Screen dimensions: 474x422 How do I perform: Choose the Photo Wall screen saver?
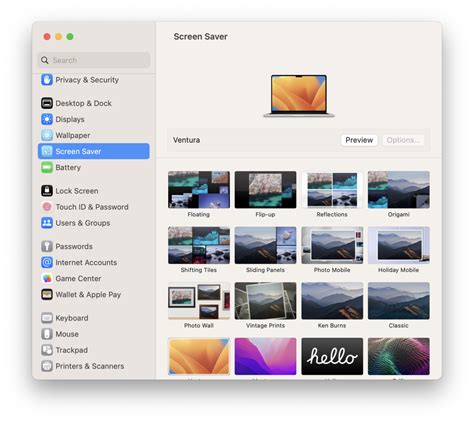point(199,301)
